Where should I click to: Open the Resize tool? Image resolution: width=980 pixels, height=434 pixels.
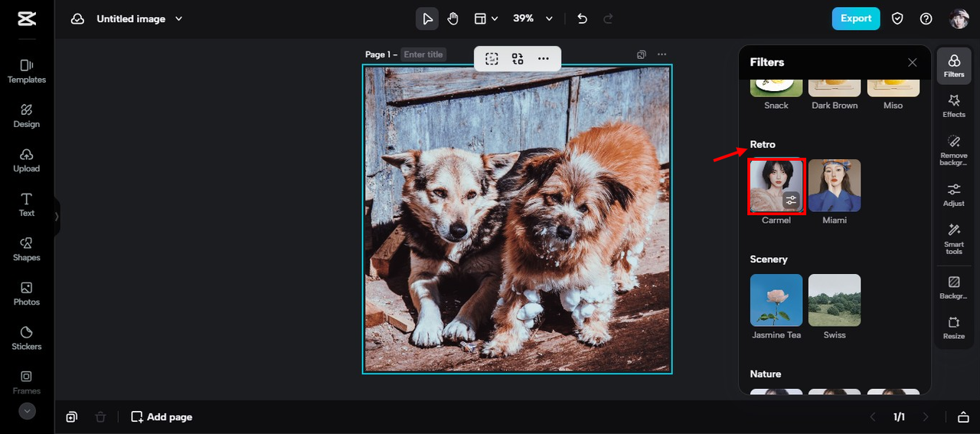click(954, 328)
